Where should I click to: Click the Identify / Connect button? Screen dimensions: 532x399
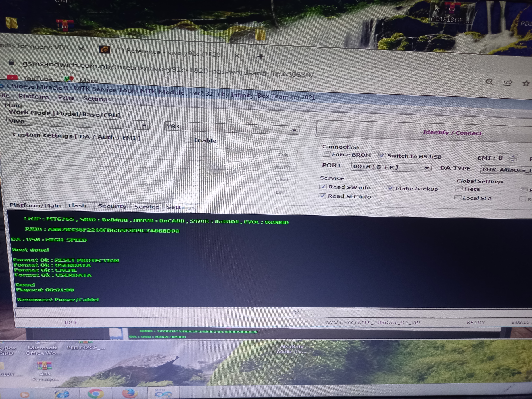point(424,132)
